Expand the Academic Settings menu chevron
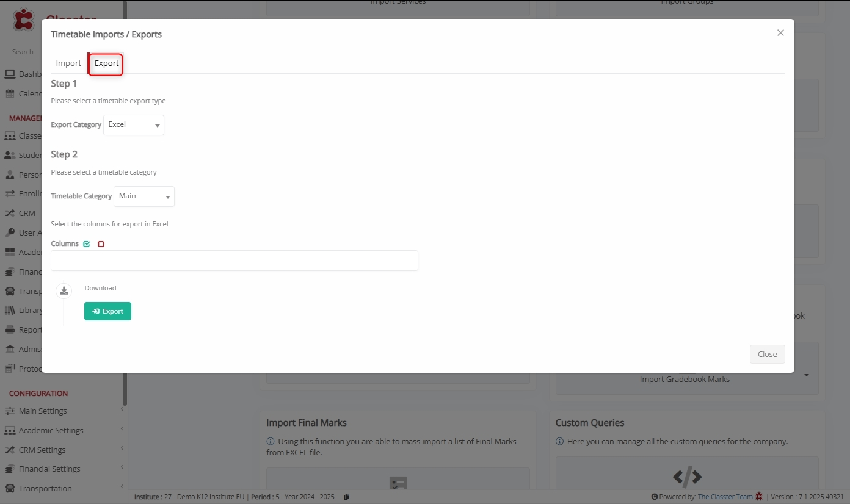 (x=122, y=429)
